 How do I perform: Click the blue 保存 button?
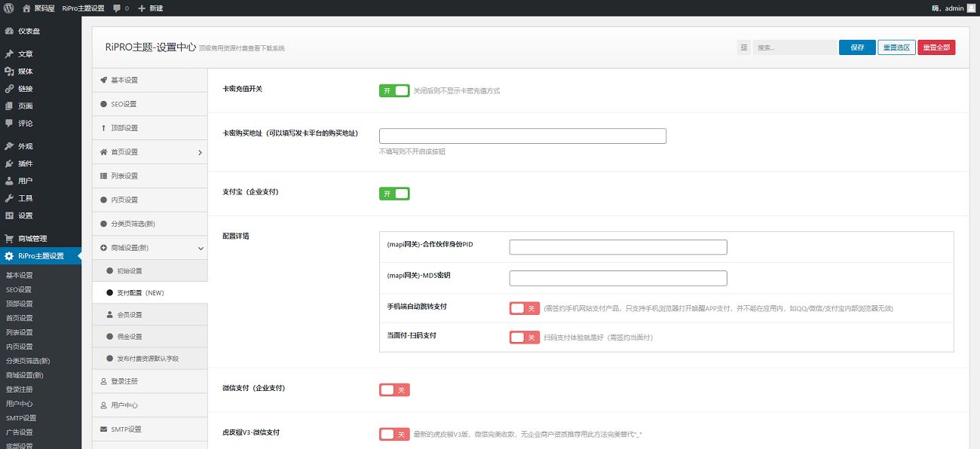coord(857,47)
